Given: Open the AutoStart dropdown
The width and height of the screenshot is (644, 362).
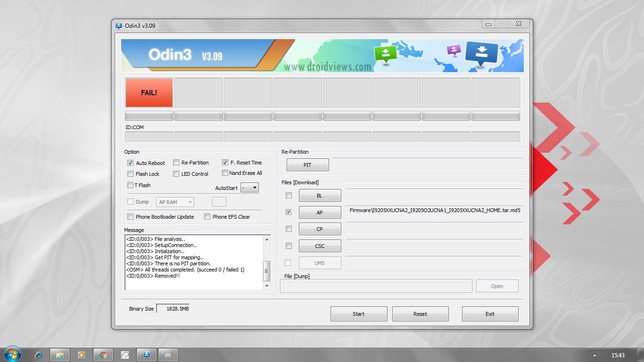Looking at the screenshot, I should click(249, 188).
